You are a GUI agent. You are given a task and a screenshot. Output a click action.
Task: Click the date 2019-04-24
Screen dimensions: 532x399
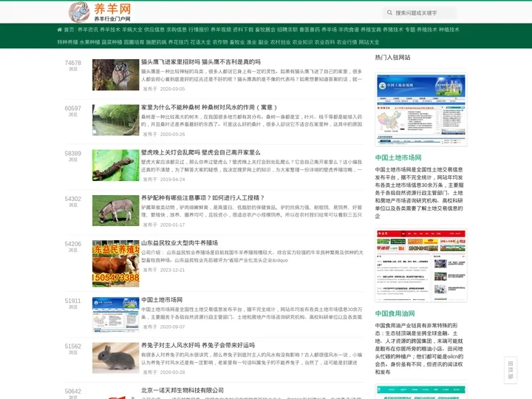(x=172, y=180)
